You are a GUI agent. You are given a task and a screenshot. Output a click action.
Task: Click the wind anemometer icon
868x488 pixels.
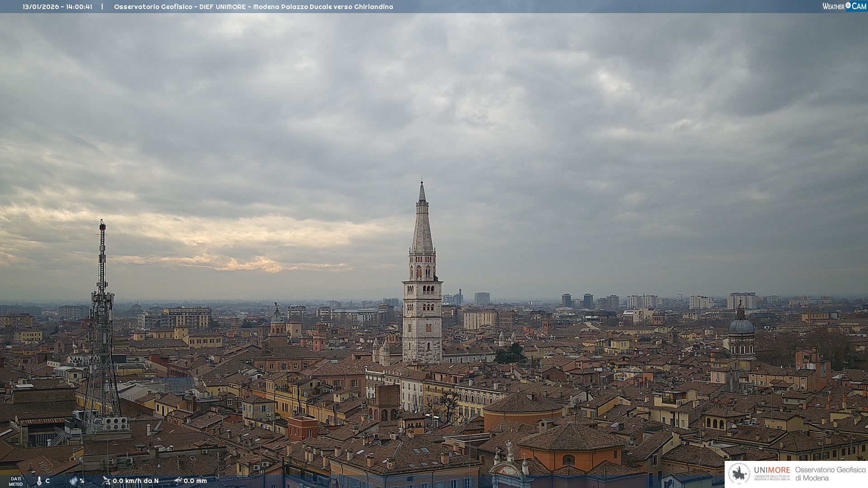tap(106, 481)
